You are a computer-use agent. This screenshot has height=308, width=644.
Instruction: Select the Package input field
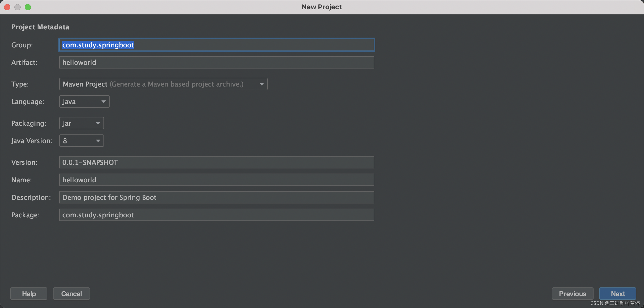(216, 214)
